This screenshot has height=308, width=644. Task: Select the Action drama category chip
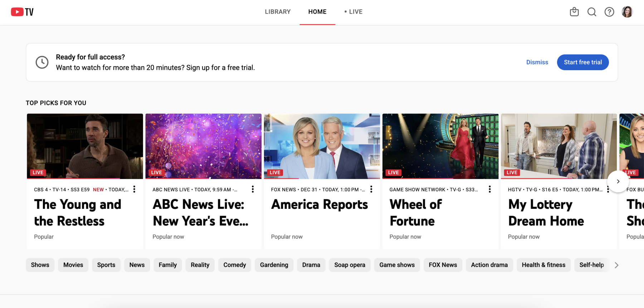click(x=489, y=265)
